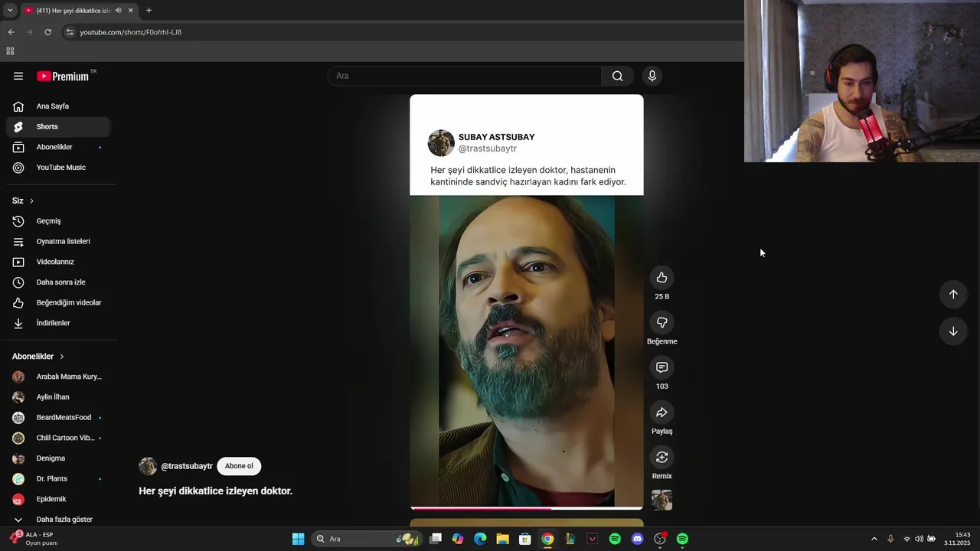Expand the Siz section chevron

pyautogui.click(x=31, y=201)
